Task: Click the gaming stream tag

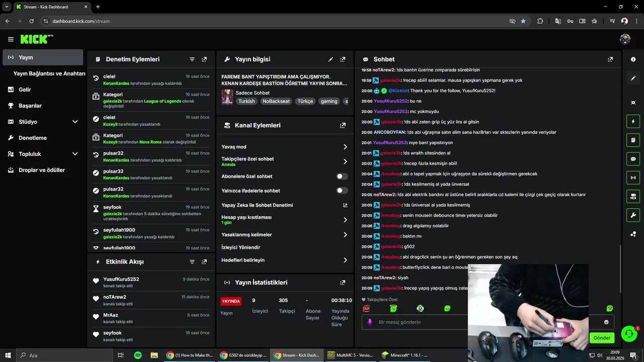Action: pyautogui.click(x=329, y=101)
